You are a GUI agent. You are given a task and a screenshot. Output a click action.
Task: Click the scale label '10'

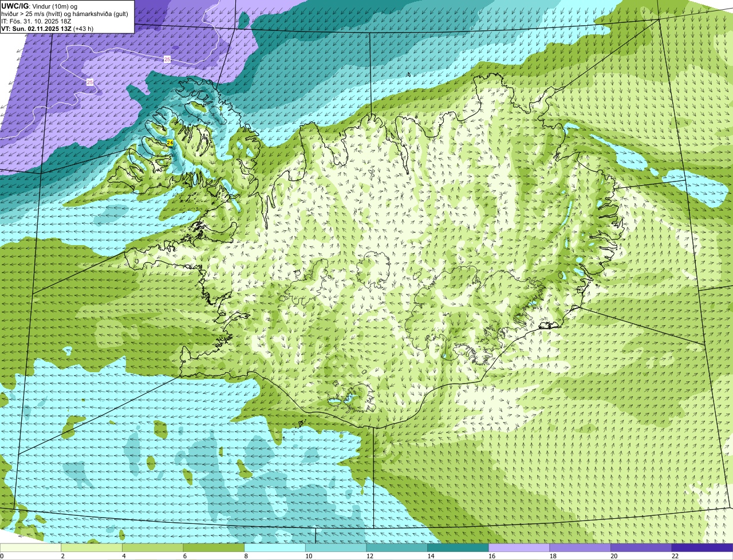[x=309, y=556]
